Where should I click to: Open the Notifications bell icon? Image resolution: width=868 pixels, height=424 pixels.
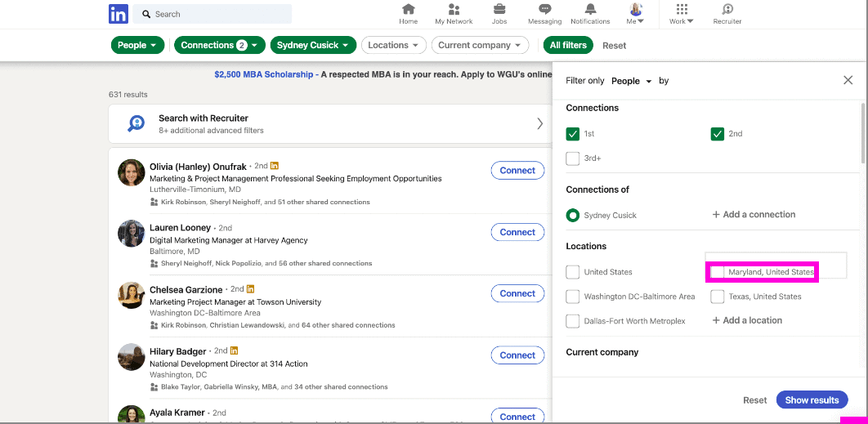coord(590,10)
